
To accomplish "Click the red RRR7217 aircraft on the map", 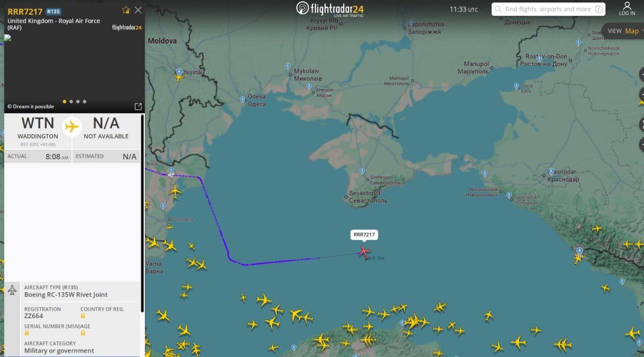I will pos(364,251).
